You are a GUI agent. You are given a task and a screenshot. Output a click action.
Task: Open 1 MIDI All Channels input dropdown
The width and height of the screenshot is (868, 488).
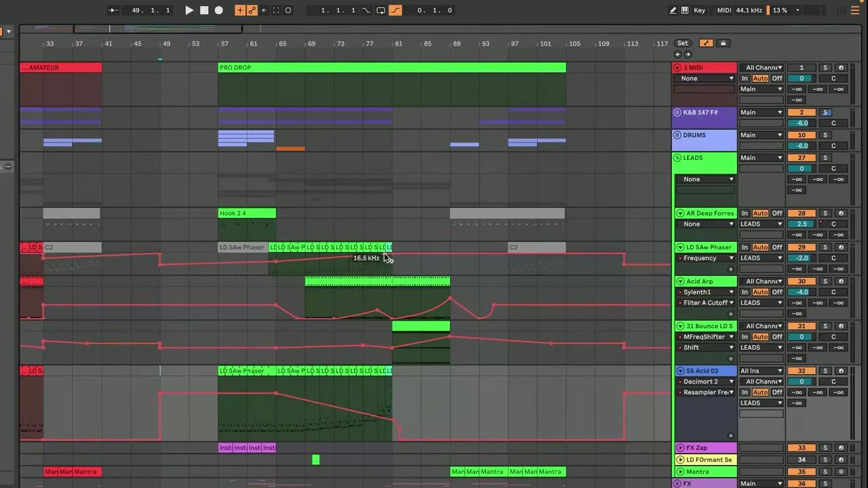[x=761, y=68]
